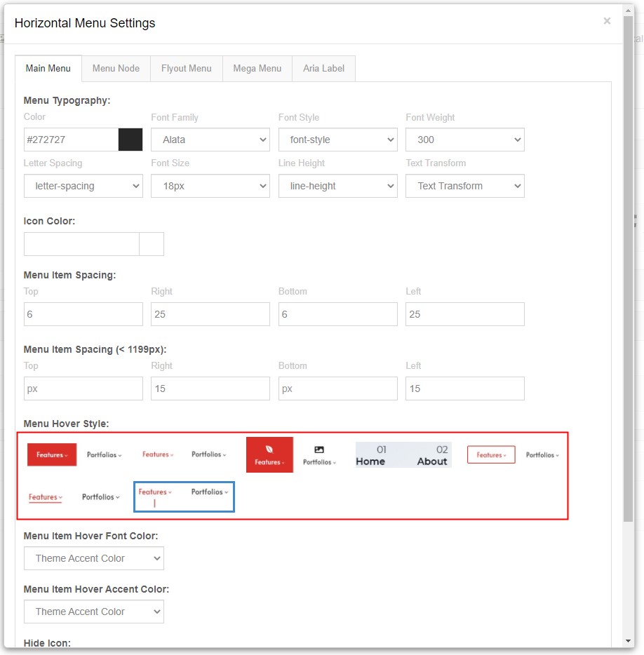Open the Letter Spacing dropdown
This screenshot has width=644, height=655.
83,186
